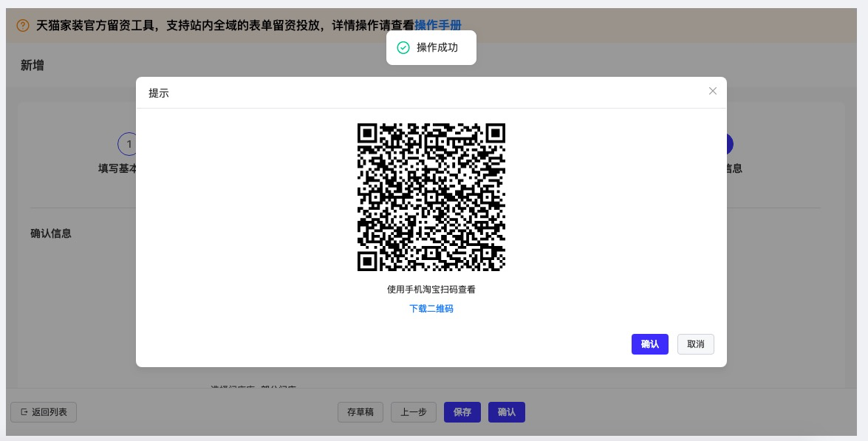Image resolution: width=868 pixels, height=441 pixels.
Task: Click the 保存 button in bottom bar
Action: pos(462,412)
